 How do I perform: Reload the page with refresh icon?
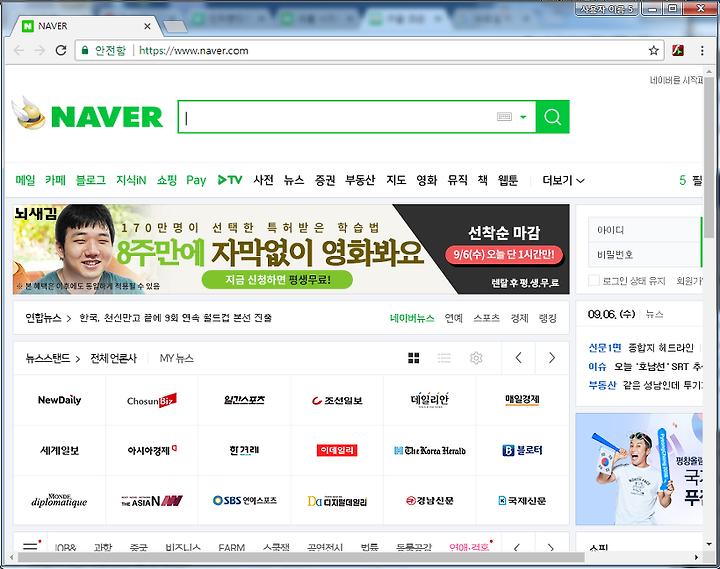coord(61,51)
